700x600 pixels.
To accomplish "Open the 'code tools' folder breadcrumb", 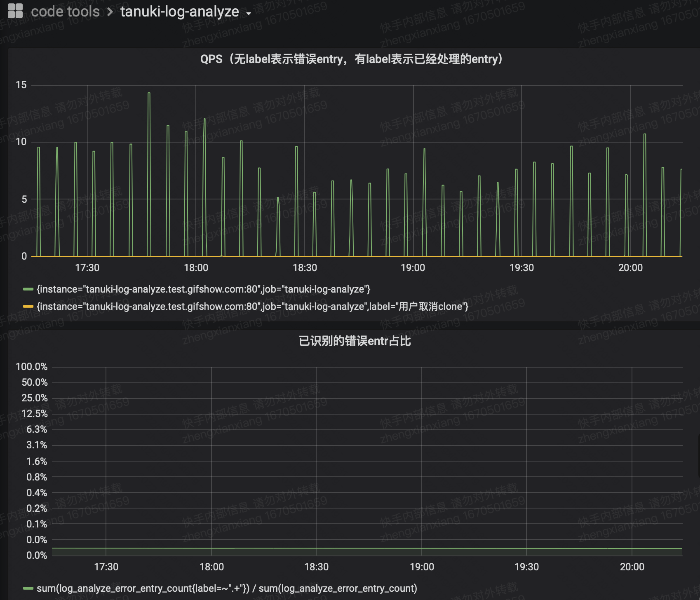I will pos(65,12).
